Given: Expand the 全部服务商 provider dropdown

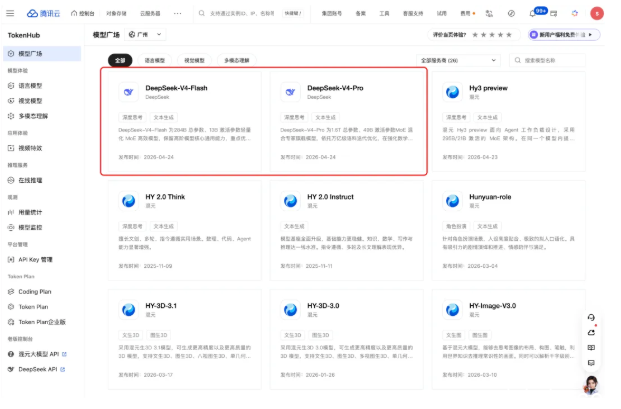Looking at the screenshot, I should click(x=462, y=60).
